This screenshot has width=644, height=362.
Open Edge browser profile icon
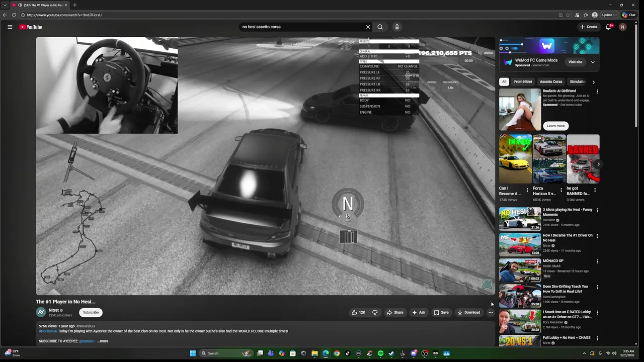coord(595,15)
